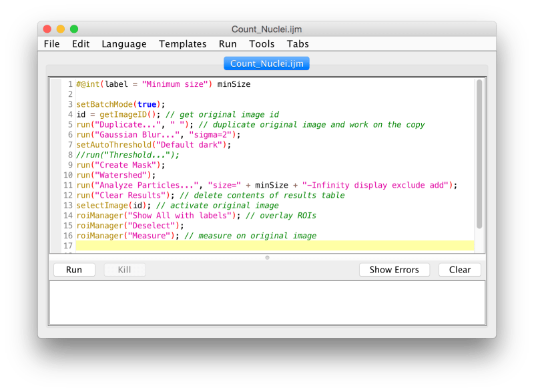Open the Tabs menu
This screenshot has height=392, width=534.
pos(297,43)
